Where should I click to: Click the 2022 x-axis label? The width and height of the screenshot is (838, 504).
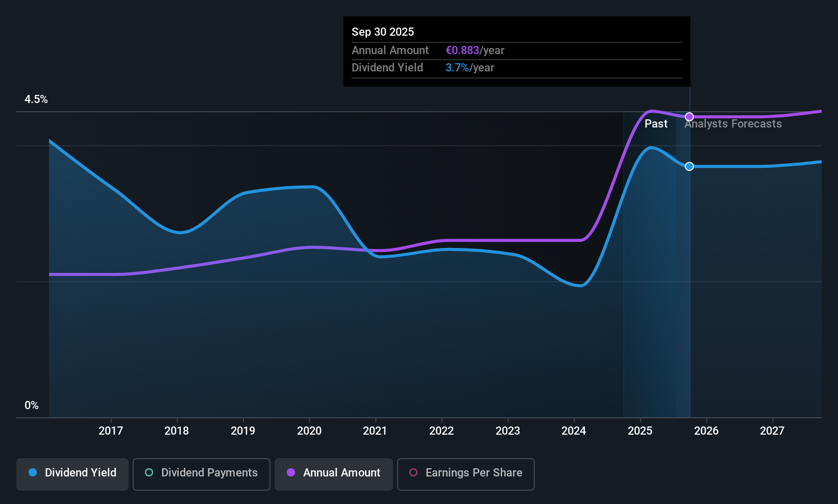tap(441, 431)
